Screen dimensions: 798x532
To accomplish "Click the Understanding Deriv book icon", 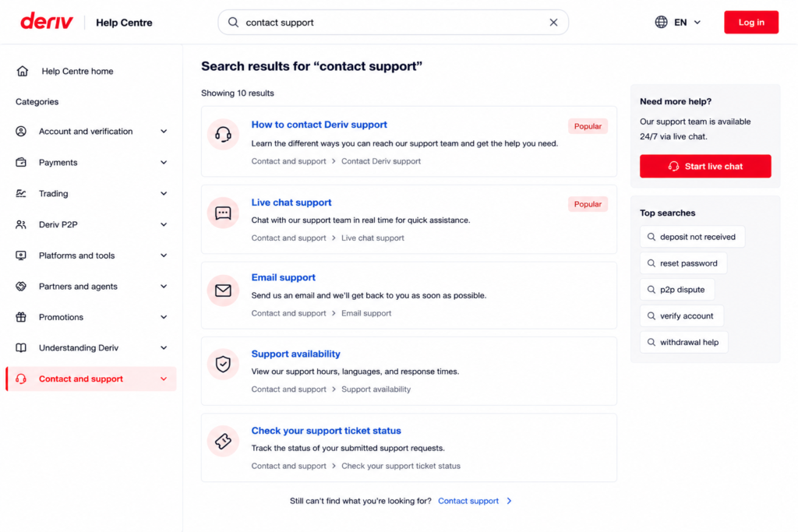I will (x=21, y=348).
